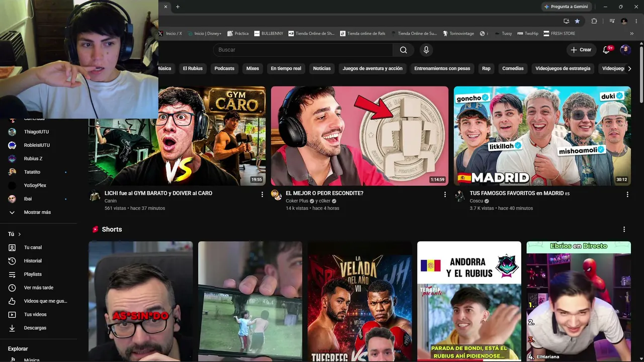This screenshot has width=644, height=362.
Task: Click the Tatatito channel avatar
Action: 12,172
